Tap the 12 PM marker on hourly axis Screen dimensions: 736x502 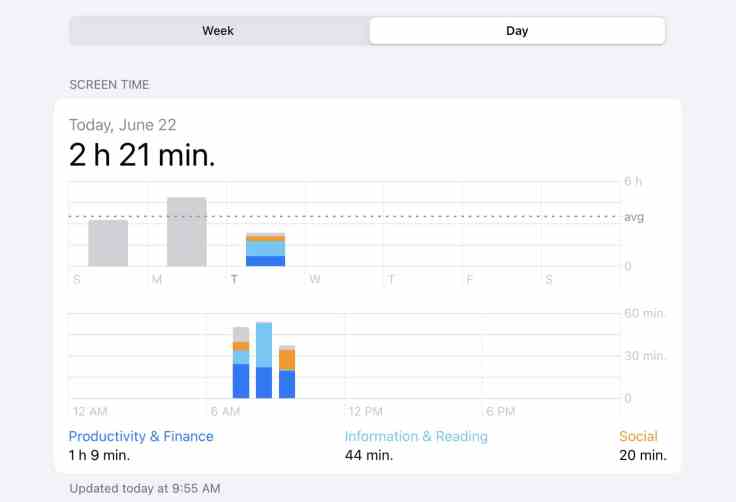click(365, 412)
